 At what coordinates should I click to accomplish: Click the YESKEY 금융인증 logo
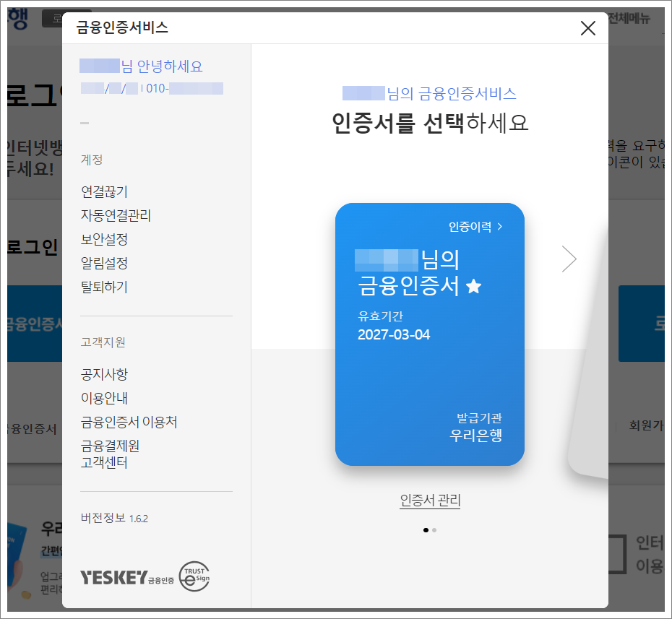[127, 577]
